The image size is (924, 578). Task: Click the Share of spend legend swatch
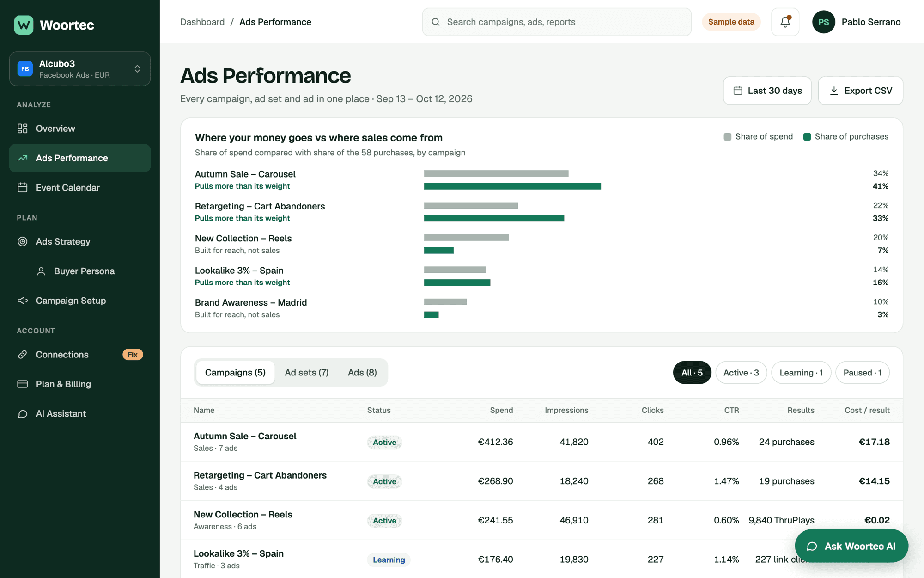click(727, 137)
